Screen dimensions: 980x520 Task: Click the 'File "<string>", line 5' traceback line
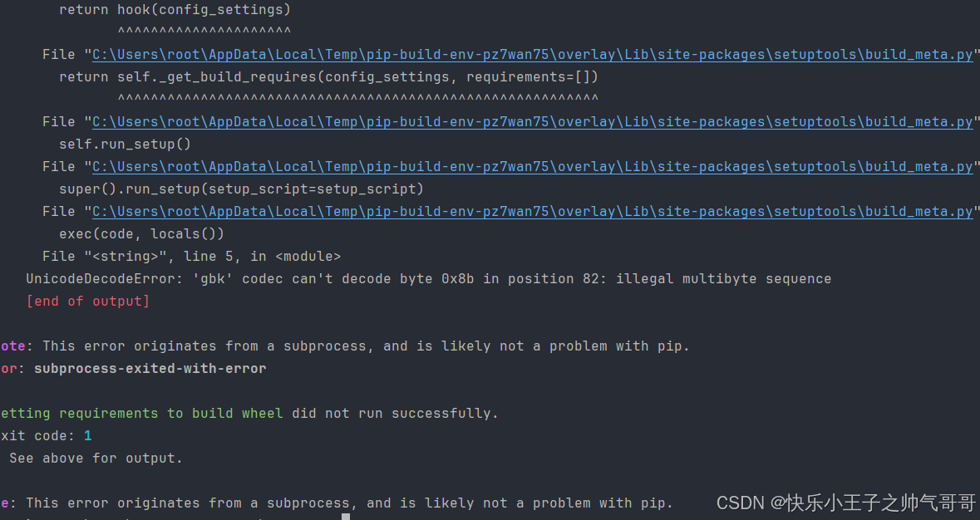(x=191, y=257)
